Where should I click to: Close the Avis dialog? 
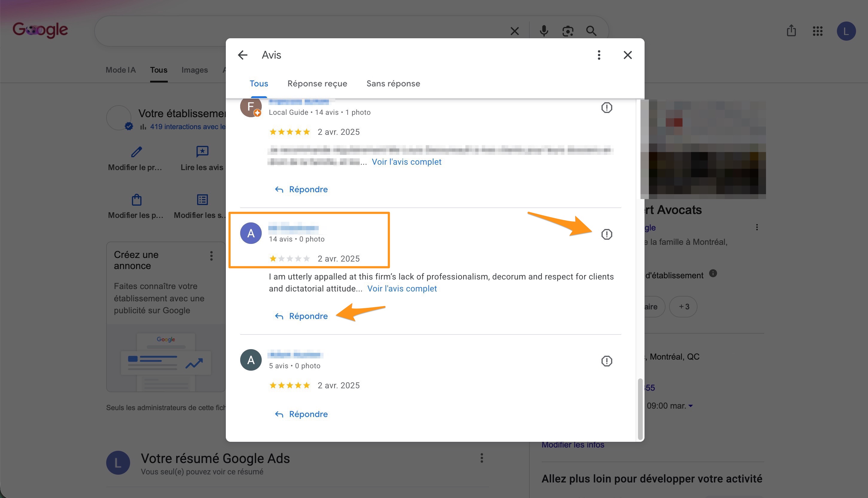(628, 55)
